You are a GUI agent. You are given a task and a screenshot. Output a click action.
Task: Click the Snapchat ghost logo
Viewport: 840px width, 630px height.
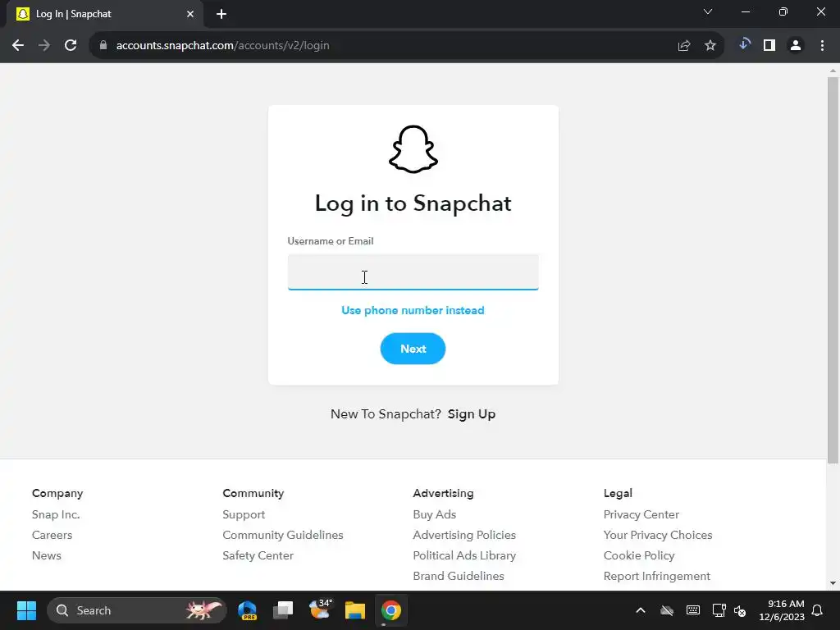coord(413,149)
